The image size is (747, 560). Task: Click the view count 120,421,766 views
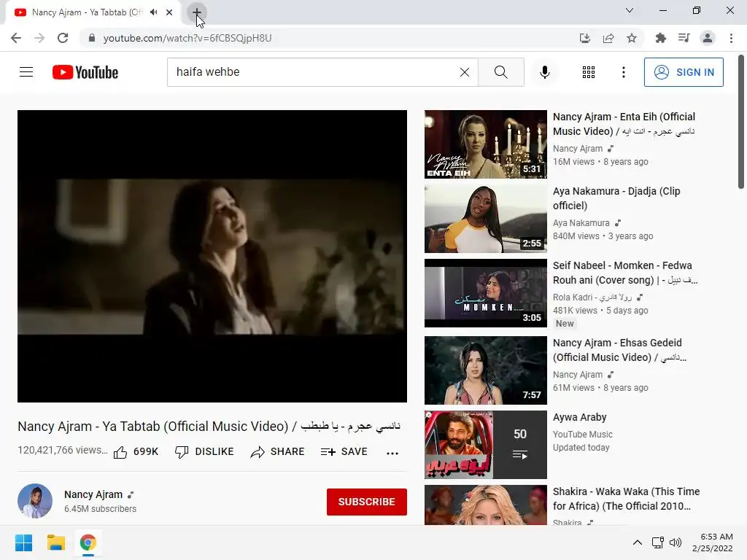[x=63, y=451]
